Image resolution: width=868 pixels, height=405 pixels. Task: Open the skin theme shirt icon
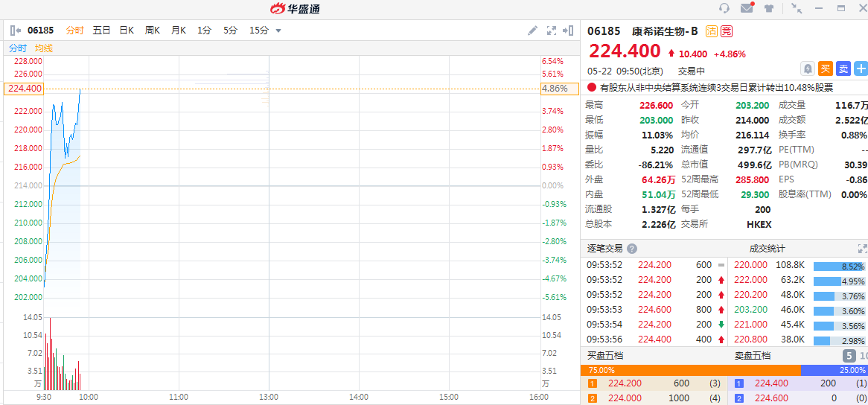tap(769, 9)
